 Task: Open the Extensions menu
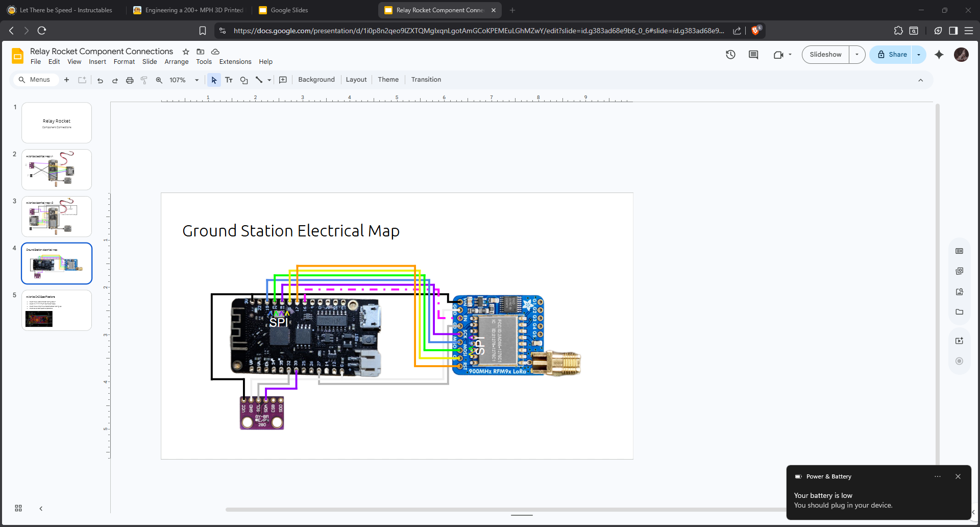[x=235, y=62]
